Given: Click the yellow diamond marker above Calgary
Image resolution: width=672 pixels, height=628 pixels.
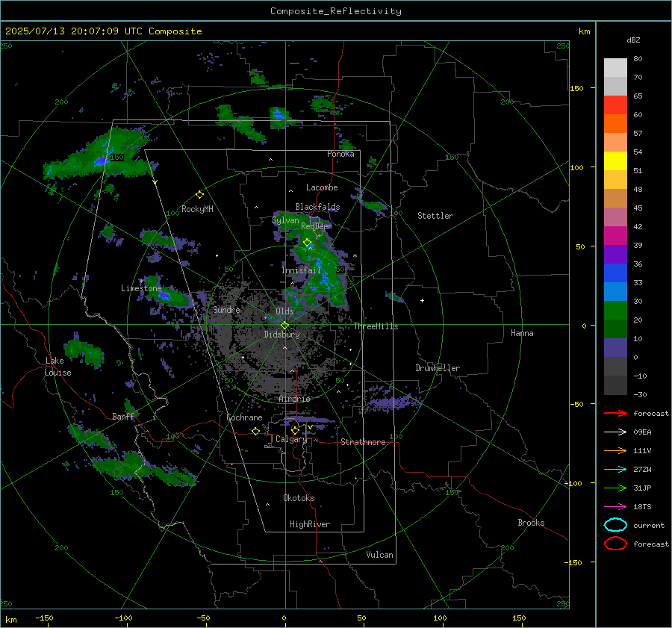Looking at the screenshot, I should [295, 430].
